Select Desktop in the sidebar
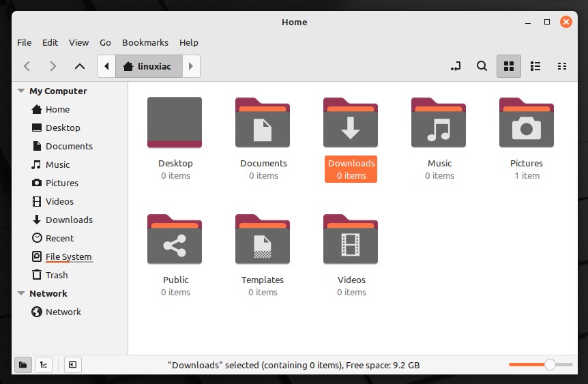 [71, 128]
